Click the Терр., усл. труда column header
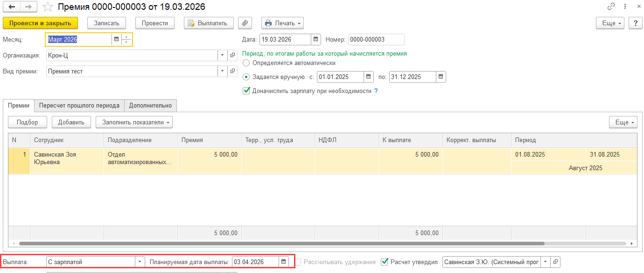644x273 pixels. (278, 140)
